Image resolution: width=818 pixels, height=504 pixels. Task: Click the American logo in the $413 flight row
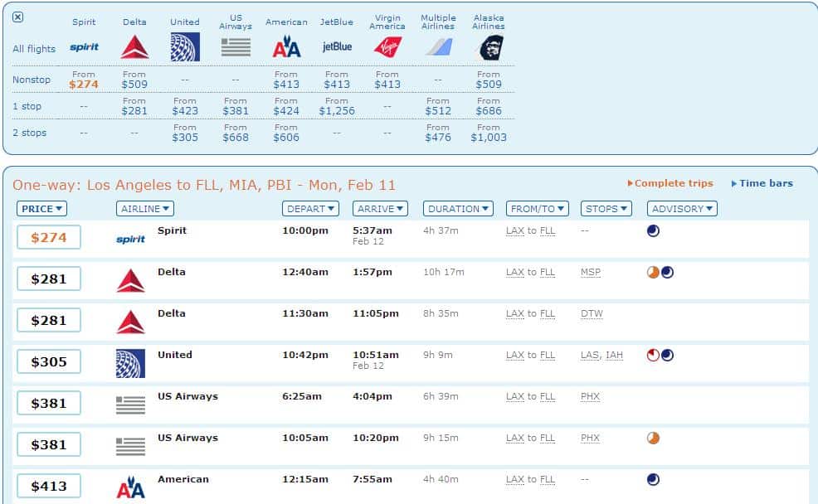130,487
